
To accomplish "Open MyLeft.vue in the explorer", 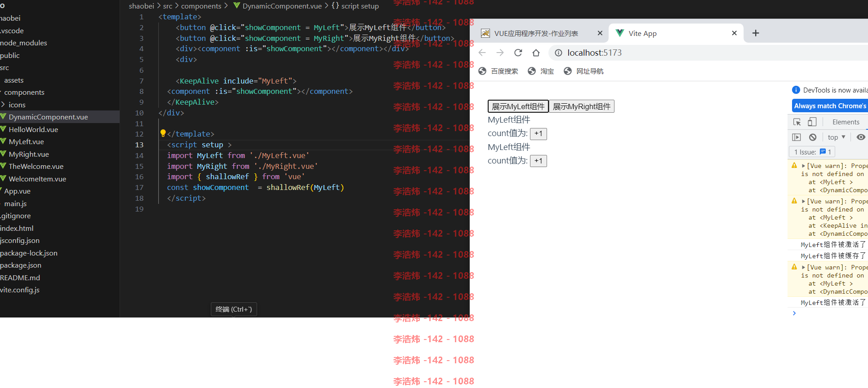I will coord(26,141).
